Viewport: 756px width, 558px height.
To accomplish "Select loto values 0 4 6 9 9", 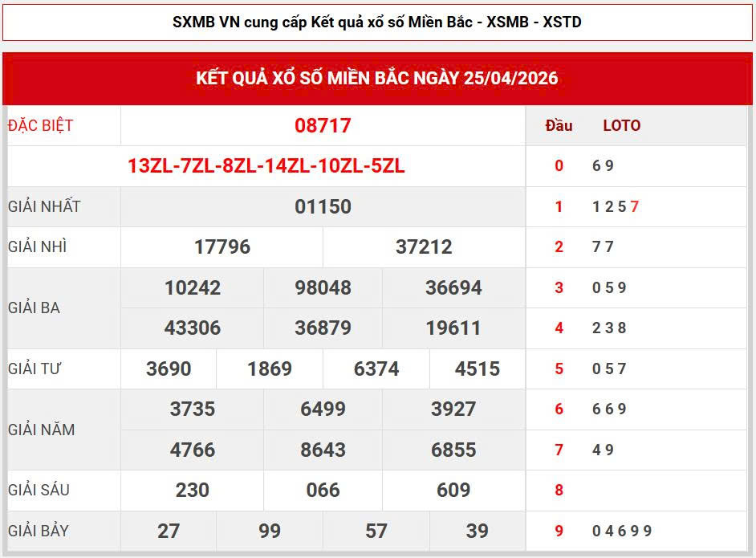I will pyautogui.click(x=622, y=532).
